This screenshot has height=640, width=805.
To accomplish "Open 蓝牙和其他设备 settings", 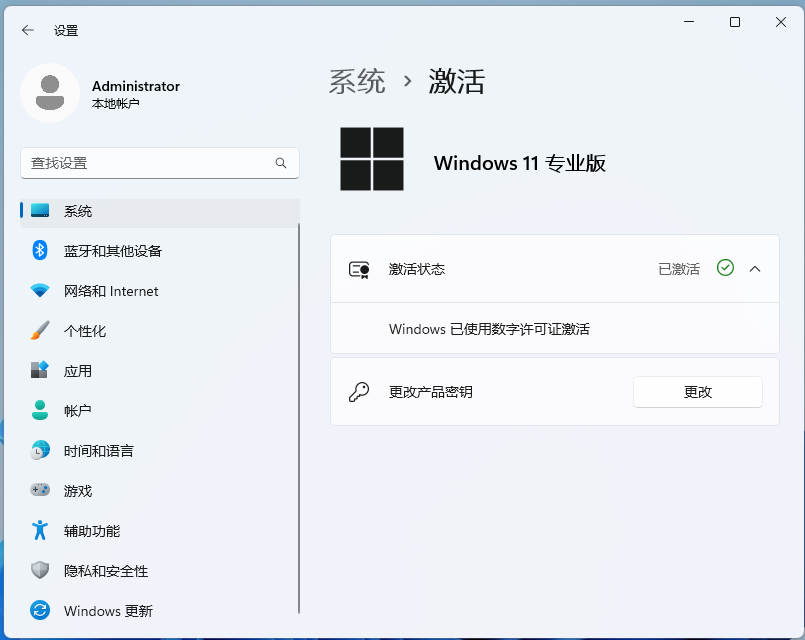I will point(160,251).
